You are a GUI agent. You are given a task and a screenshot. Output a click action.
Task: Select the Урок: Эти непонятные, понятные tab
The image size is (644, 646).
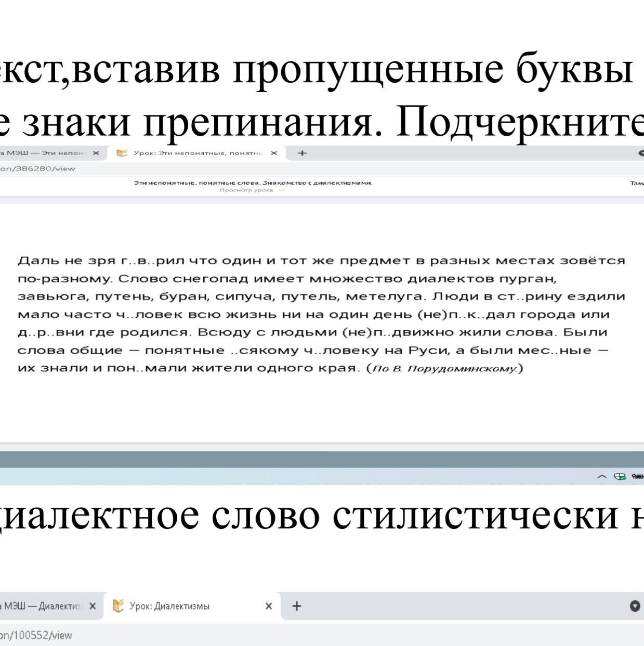198,153
